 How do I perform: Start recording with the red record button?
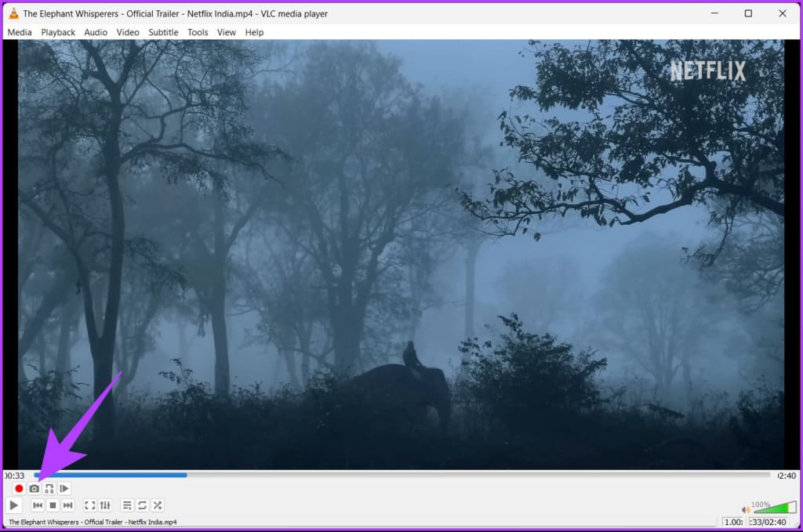(x=19, y=489)
